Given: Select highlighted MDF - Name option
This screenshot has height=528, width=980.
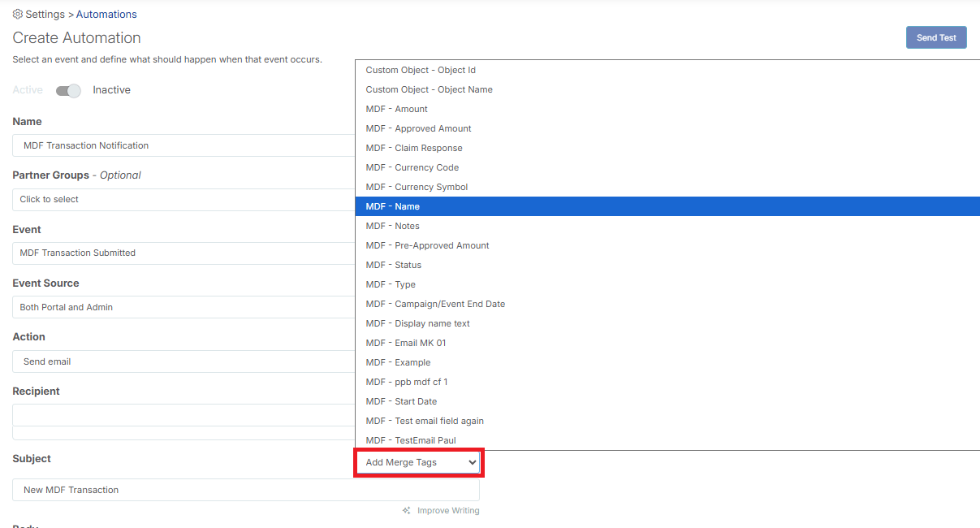Looking at the screenshot, I should tap(667, 206).
